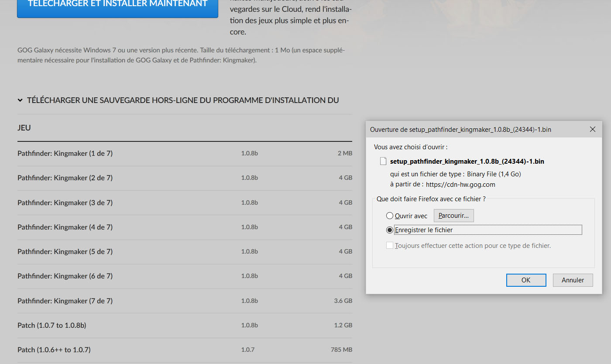Download Pathfinder: Kingmaker (5 de 7)
Viewport: 611px width, 364px height.
click(x=65, y=251)
